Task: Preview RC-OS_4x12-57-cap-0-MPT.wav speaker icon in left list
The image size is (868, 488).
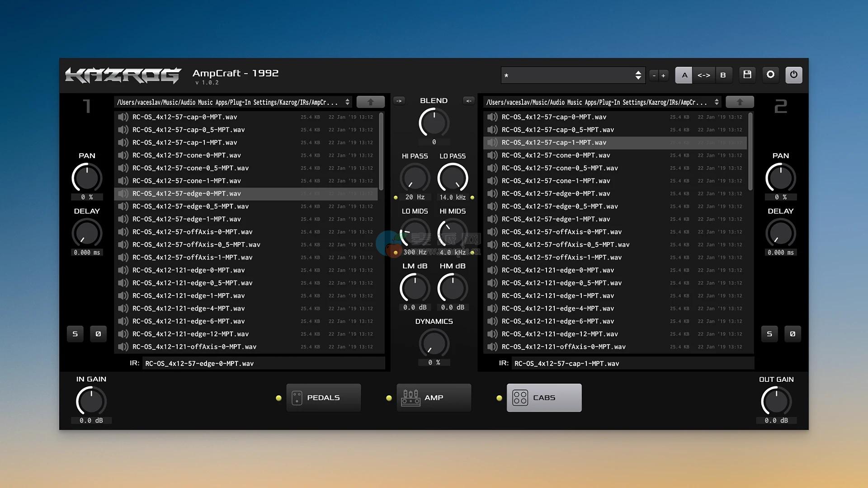Action: [123, 117]
